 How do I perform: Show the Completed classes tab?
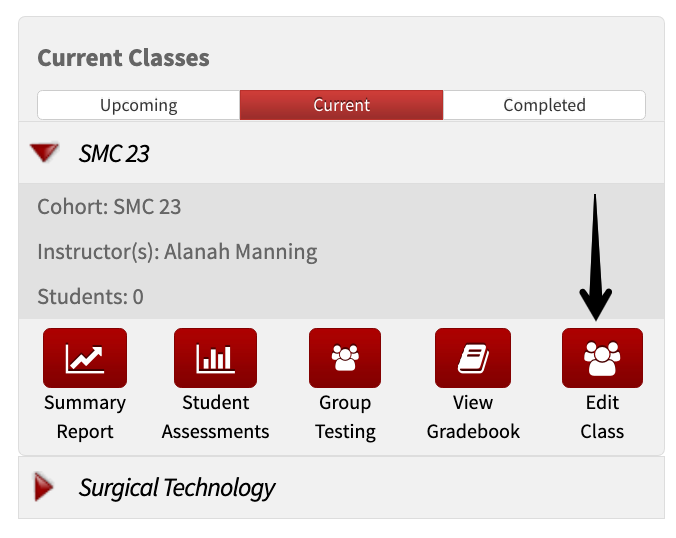pyautogui.click(x=544, y=105)
